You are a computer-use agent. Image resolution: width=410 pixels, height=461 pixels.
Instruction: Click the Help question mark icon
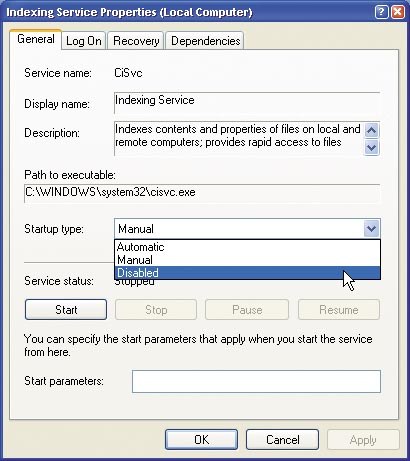point(381,12)
